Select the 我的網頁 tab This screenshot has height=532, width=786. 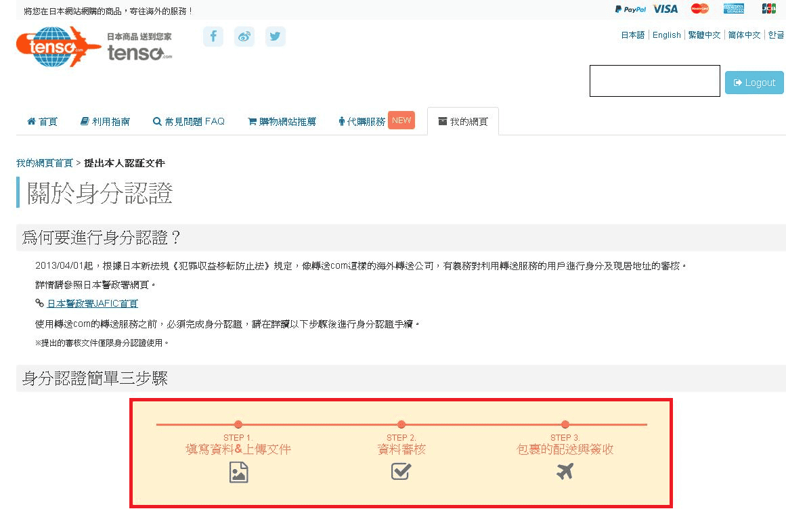463,122
